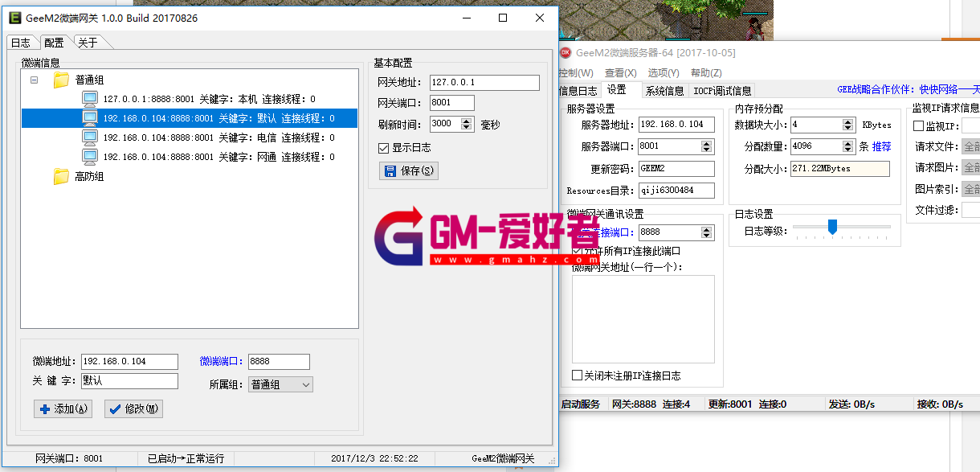This screenshot has width=980, height=472.
Task: Decrease 服务器端口 with the down arrow
Action: pos(706,150)
